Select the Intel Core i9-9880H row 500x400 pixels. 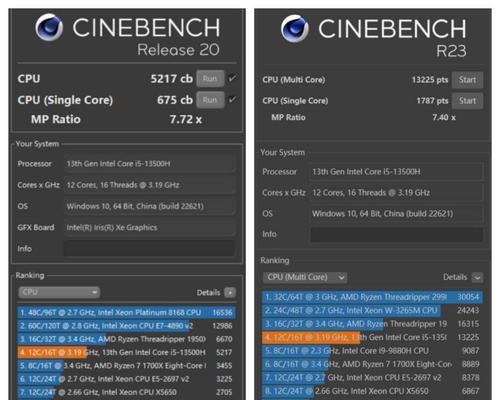pyautogui.click(x=373, y=351)
